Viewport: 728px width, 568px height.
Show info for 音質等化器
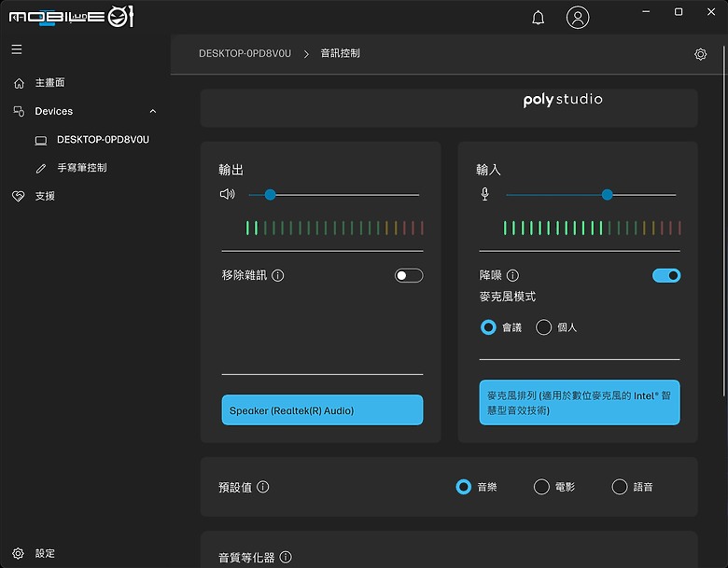click(x=286, y=557)
